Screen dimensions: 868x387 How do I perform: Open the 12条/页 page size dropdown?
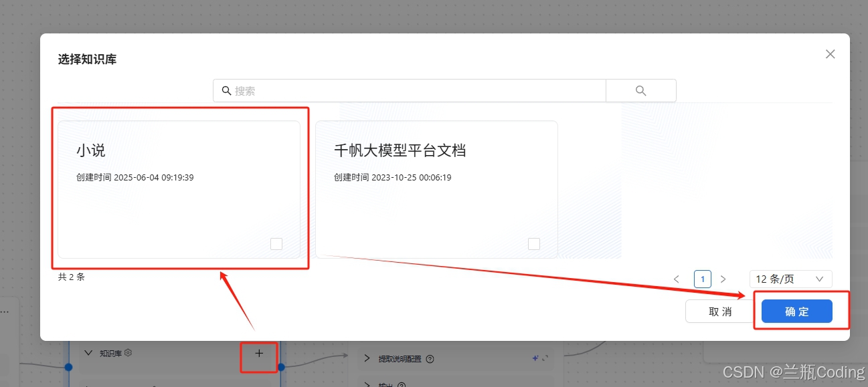(x=790, y=279)
